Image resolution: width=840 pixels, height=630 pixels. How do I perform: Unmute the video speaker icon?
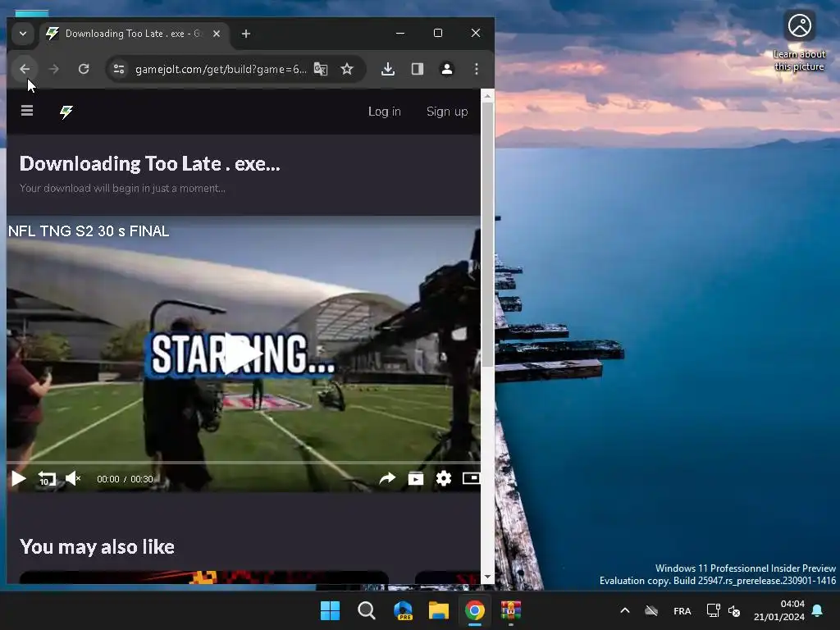[x=73, y=478]
